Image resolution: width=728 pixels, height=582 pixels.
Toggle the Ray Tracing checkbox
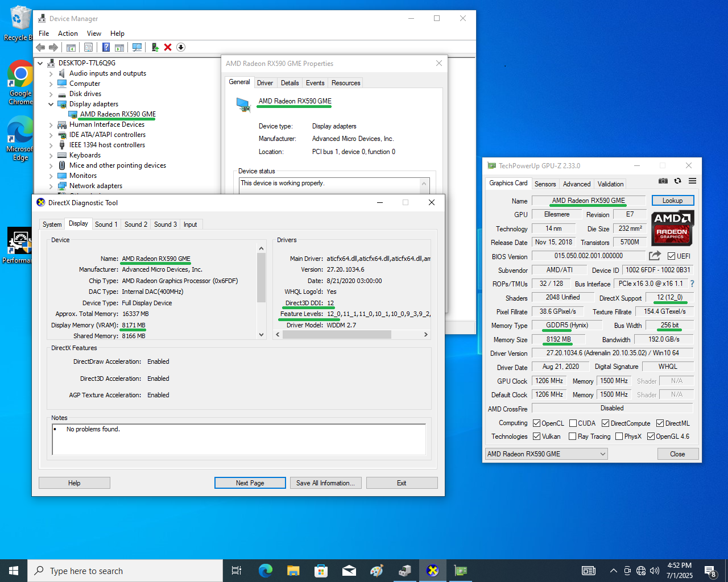573,436
